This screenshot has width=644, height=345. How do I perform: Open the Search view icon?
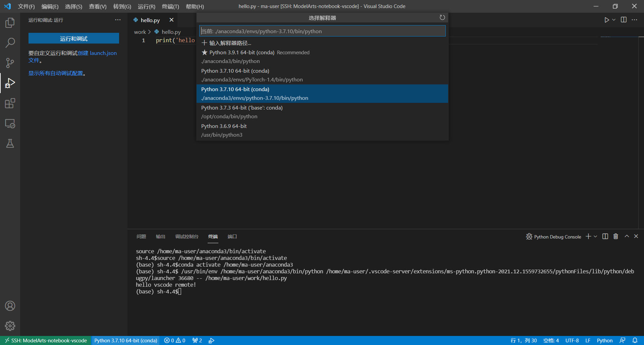(x=10, y=43)
